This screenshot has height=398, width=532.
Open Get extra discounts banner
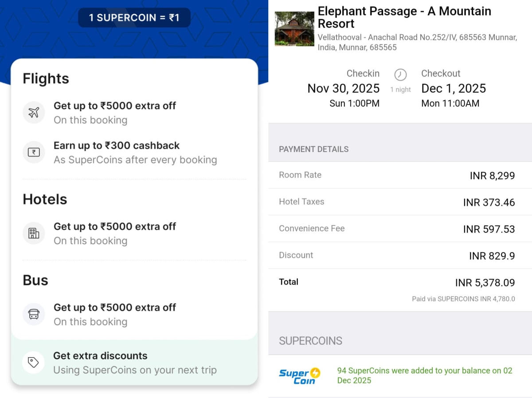[x=135, y=363]
